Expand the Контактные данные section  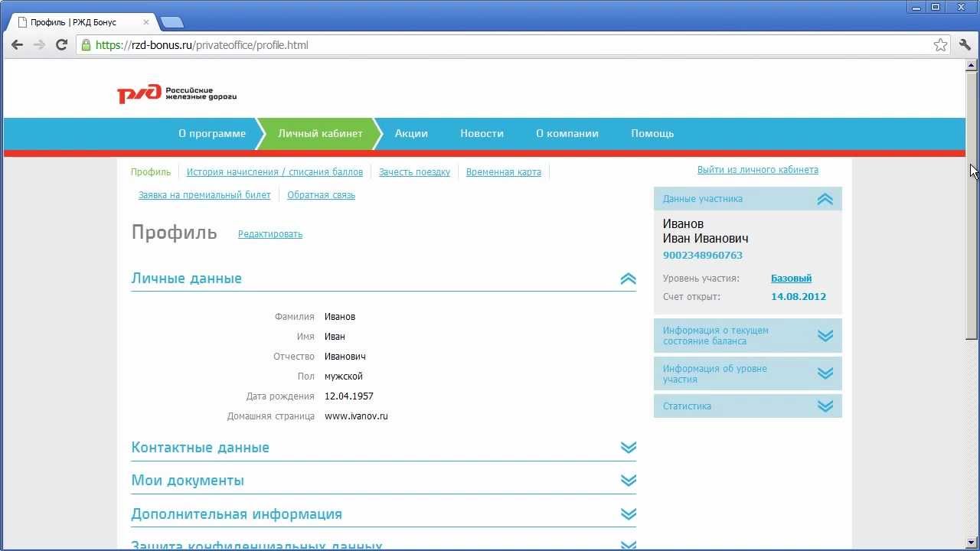(628, 448)
